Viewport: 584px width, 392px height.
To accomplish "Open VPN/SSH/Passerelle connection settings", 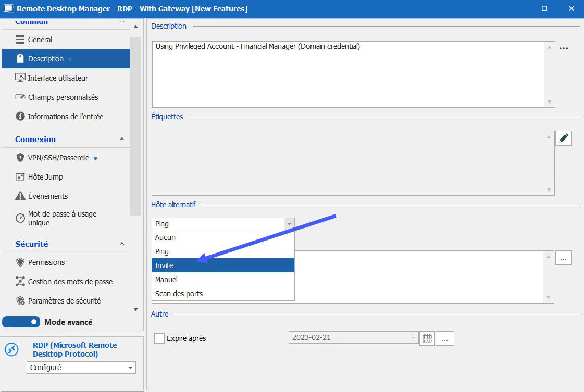I will (58, 158).
